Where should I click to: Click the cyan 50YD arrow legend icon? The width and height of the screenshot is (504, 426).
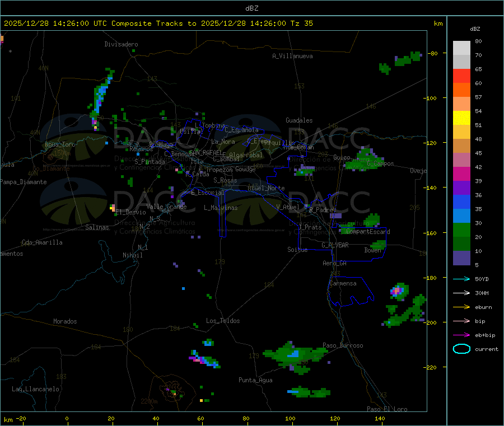pos(461,279)
